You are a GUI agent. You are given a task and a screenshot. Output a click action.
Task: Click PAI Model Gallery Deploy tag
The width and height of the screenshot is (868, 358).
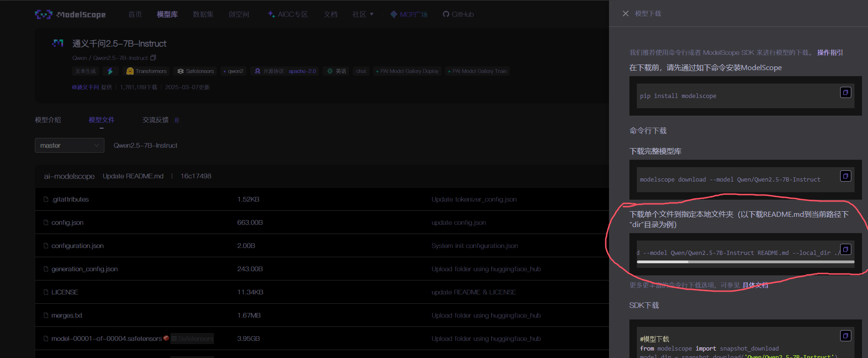coord(407,71)
